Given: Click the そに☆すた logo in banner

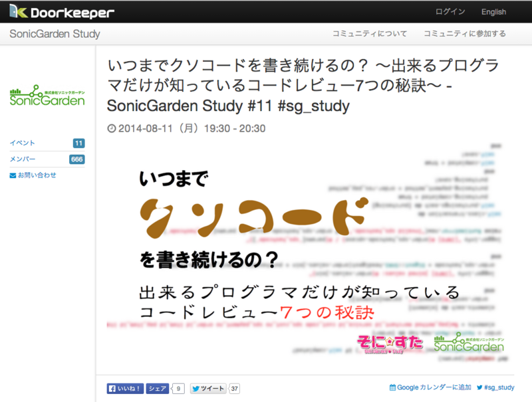Looking at the screenshot, I should click(390, 344).
